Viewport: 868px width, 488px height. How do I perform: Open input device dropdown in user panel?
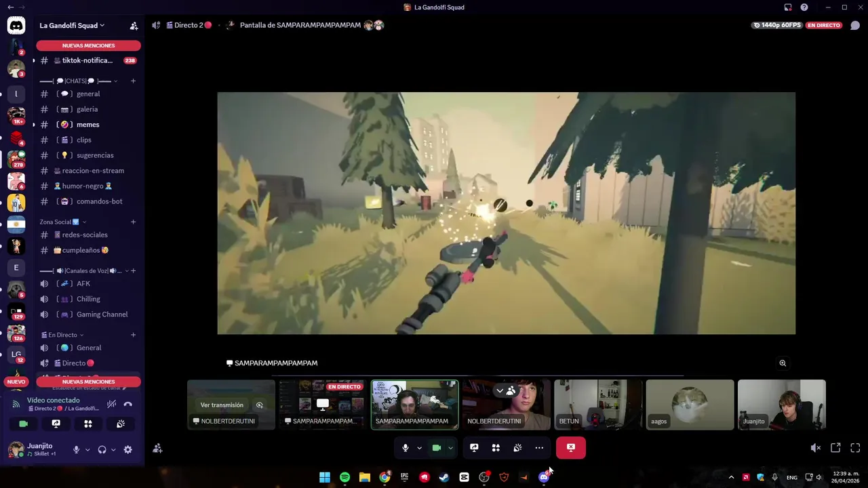(87, 449)
